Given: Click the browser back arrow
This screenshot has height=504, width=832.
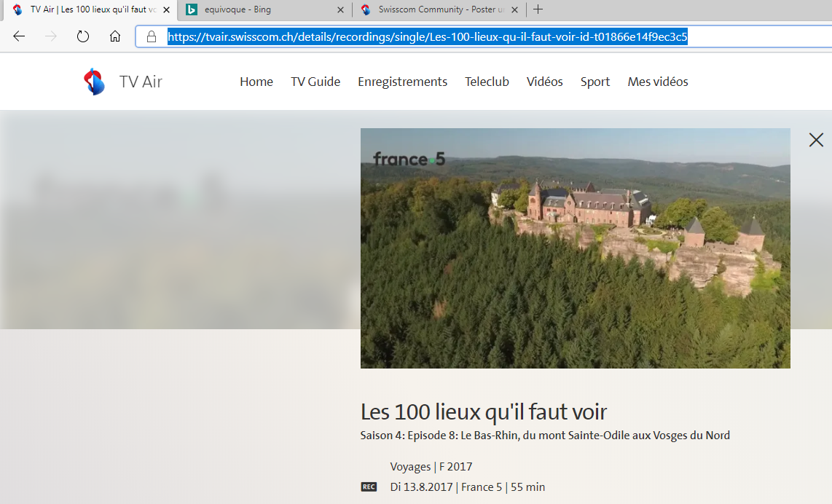Looking at the screenshot, I should (19, 36).
